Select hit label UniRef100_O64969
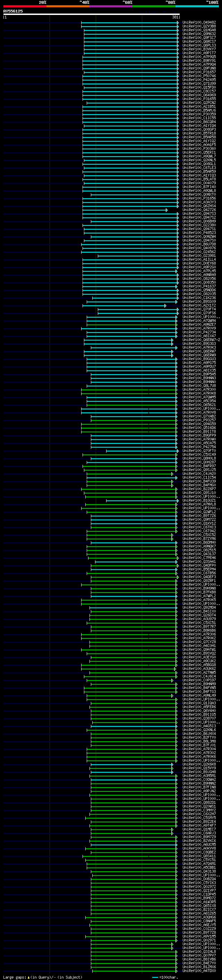 click(x=199, y=95)
